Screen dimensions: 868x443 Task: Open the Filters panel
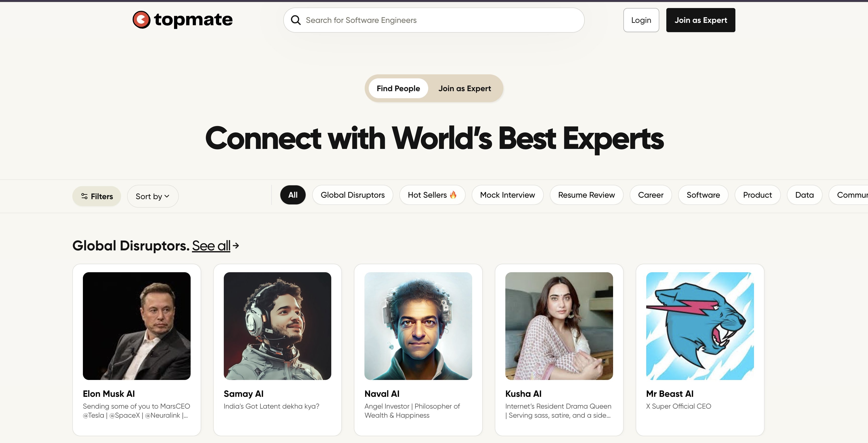(x=97, y=196)
